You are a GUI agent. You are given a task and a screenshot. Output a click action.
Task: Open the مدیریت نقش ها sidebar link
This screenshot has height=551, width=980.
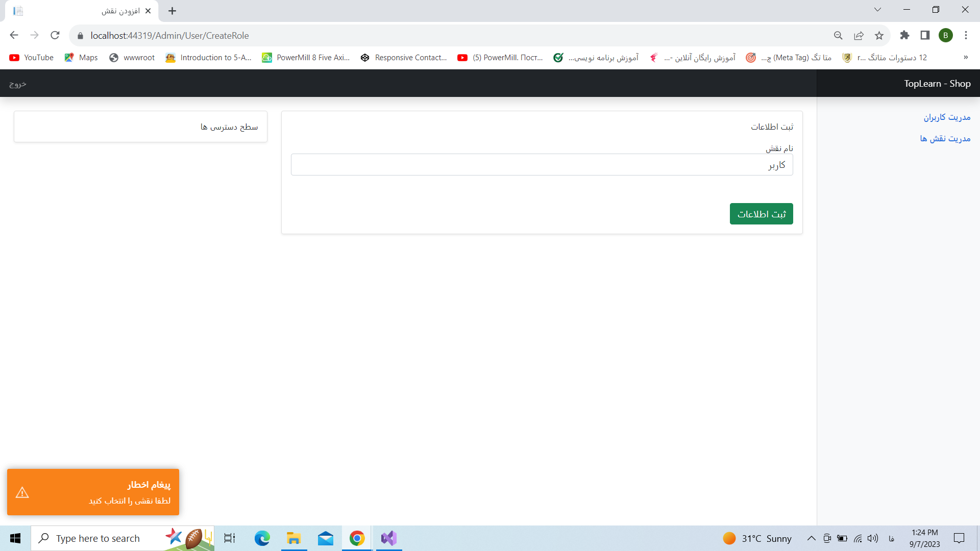pyautogui.click(x=945, y=139)
